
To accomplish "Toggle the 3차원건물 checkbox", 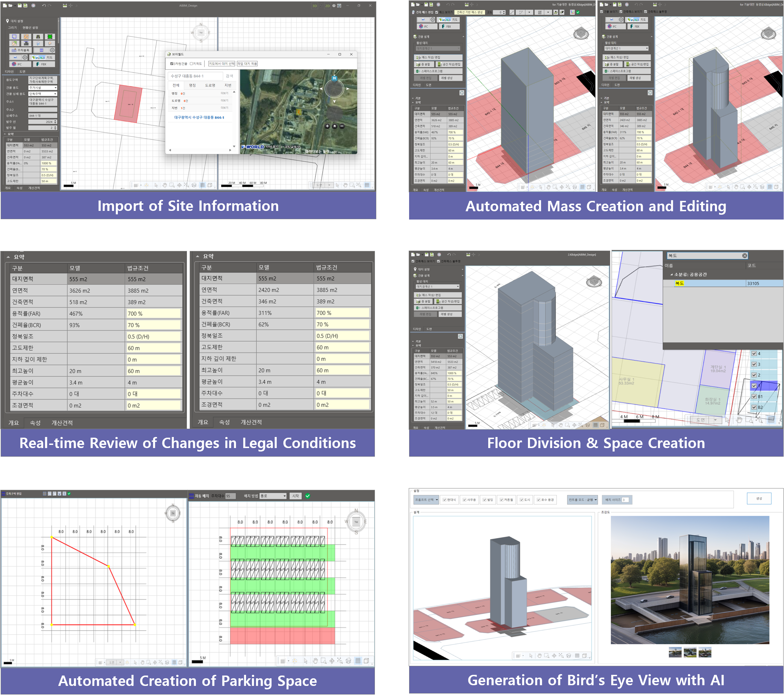I will point(172,64).
